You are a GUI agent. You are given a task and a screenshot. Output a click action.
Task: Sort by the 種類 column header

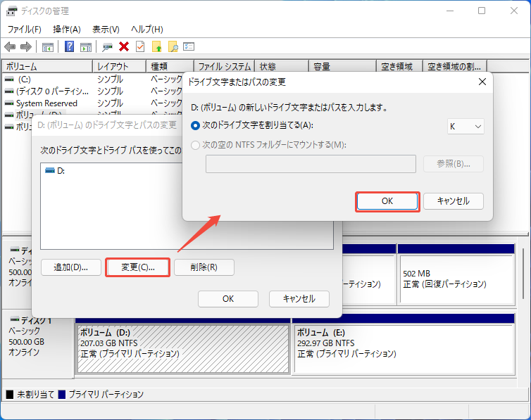[x=170, y=67]
